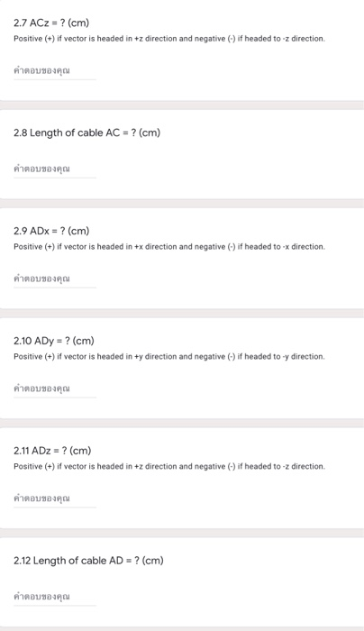Click the +x direction hint under question 2.9
The width and height of the screenshot is (364, 631).
click(169, 247)
